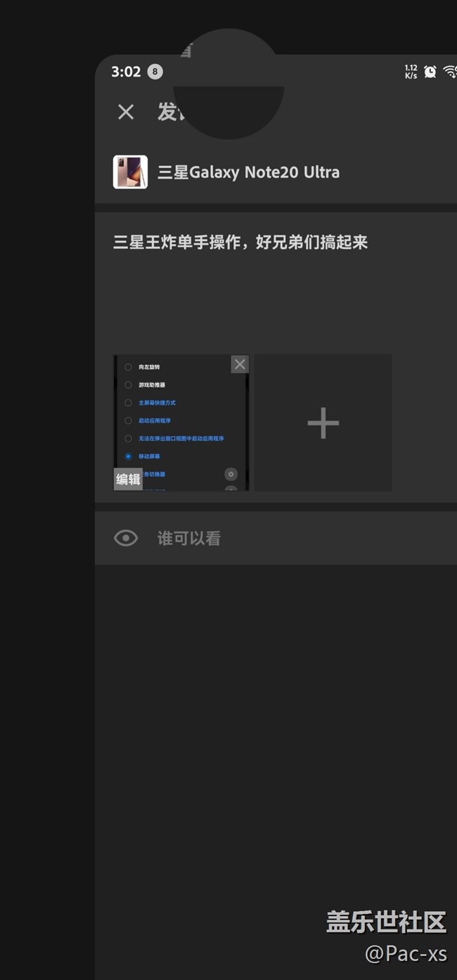Tap the alarm clock status bar icon
This screenshot has height=980, width=457.
pos(430,72)
